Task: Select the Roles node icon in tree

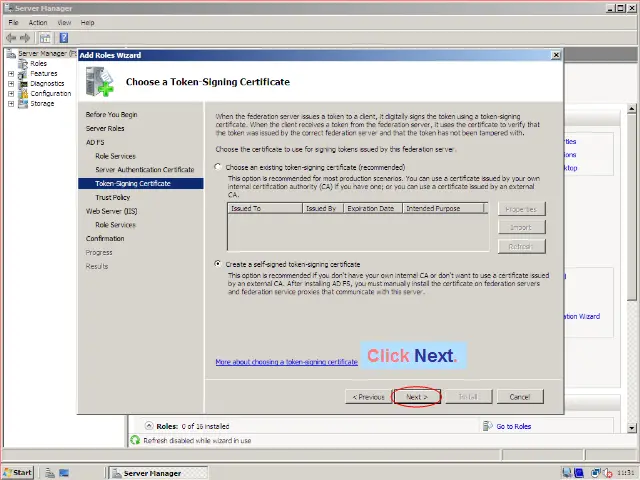Action: [x=23, y=64]
